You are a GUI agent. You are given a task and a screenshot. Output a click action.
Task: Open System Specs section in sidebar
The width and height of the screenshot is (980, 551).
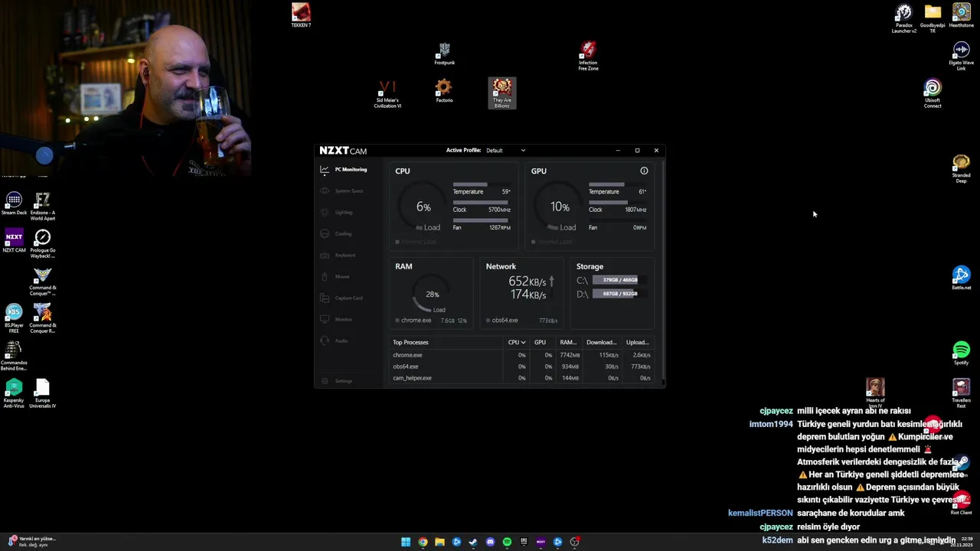(342, 191)
